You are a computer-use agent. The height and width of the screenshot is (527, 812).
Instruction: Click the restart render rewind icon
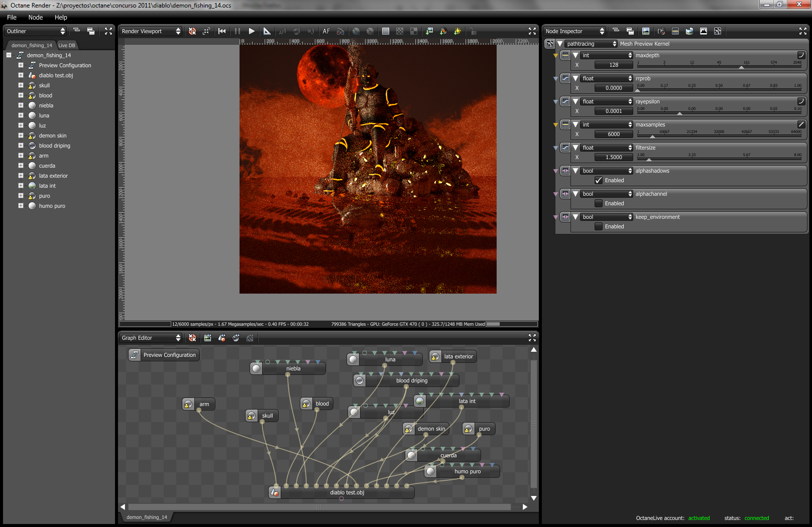coord(222,31)
